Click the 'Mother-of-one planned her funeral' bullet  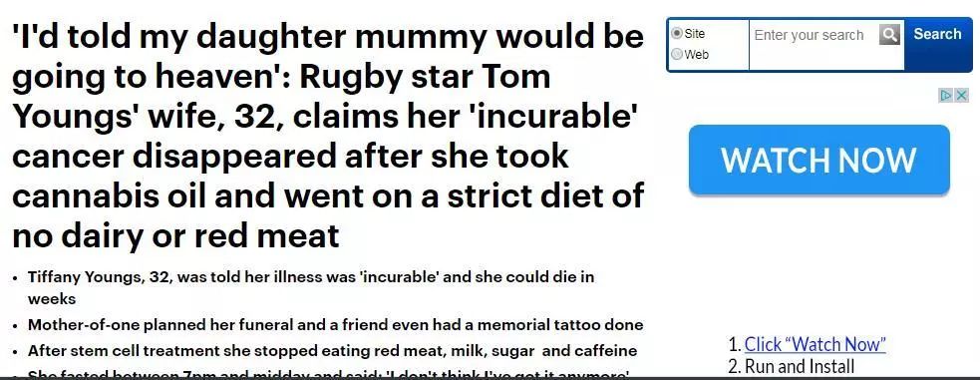click(x=335, y=325)
